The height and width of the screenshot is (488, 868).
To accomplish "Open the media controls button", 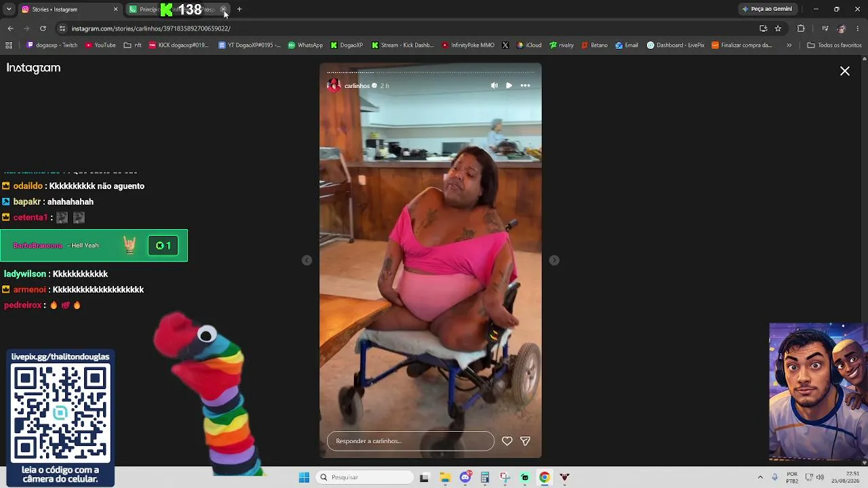I will (825, 28).
